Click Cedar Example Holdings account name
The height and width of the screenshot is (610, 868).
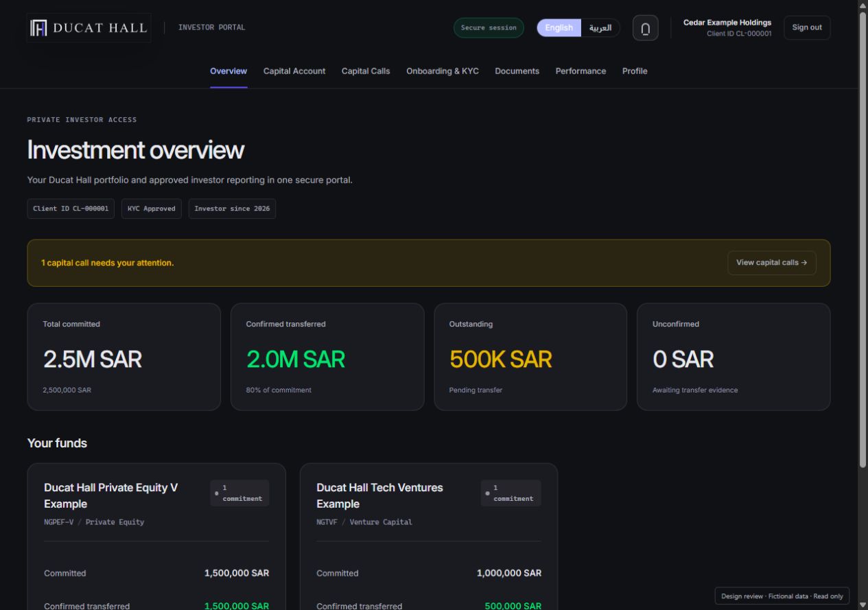click(x=727, y=23)
